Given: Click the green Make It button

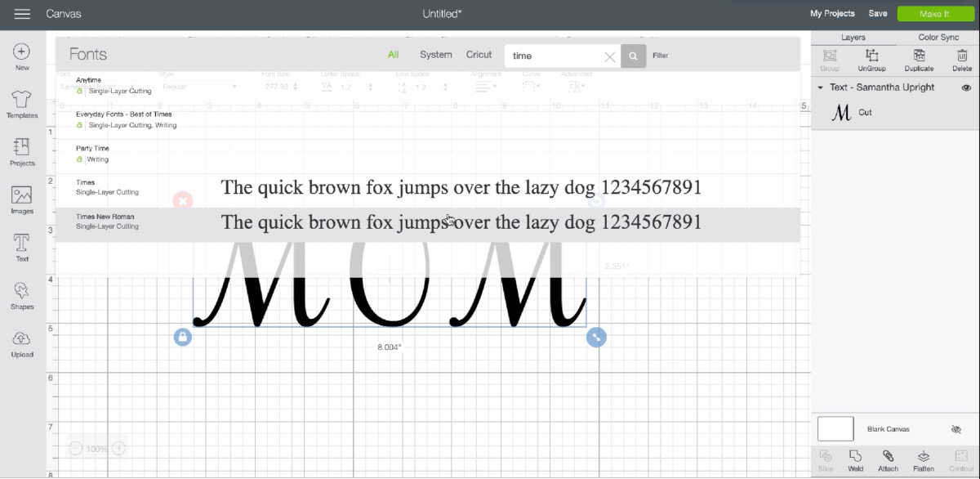Looking at the screenshot, I should pos(934,14).
